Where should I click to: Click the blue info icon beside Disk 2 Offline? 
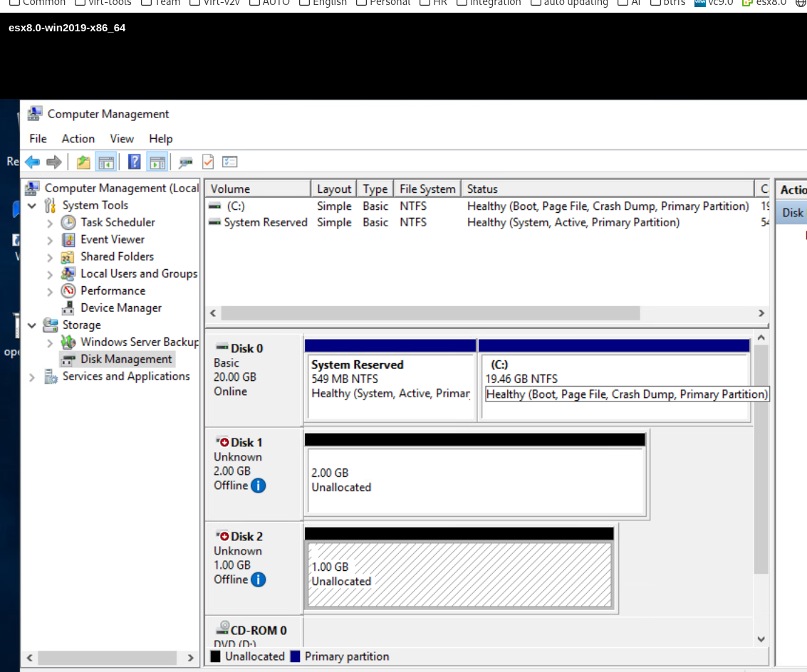click(258, 579)
